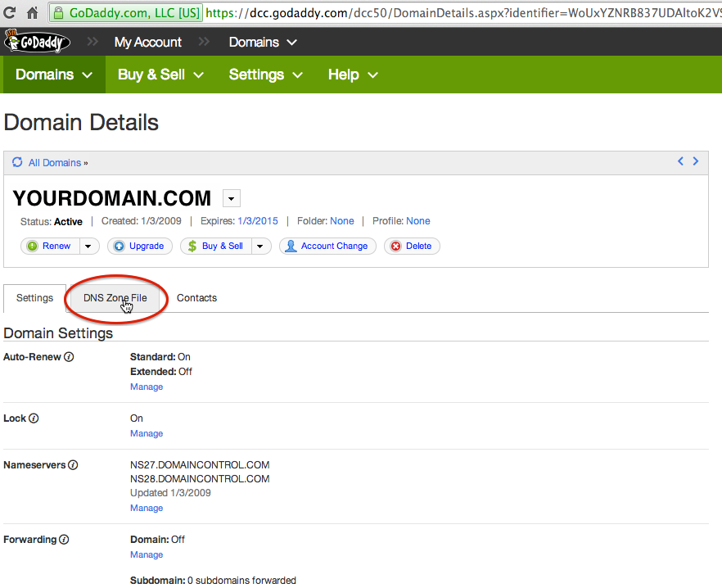Image resolution: width=722 pixels, height=588 pixels.
Task: Click the 0 subdomains forwarded text
Action: tap(241, 580)
